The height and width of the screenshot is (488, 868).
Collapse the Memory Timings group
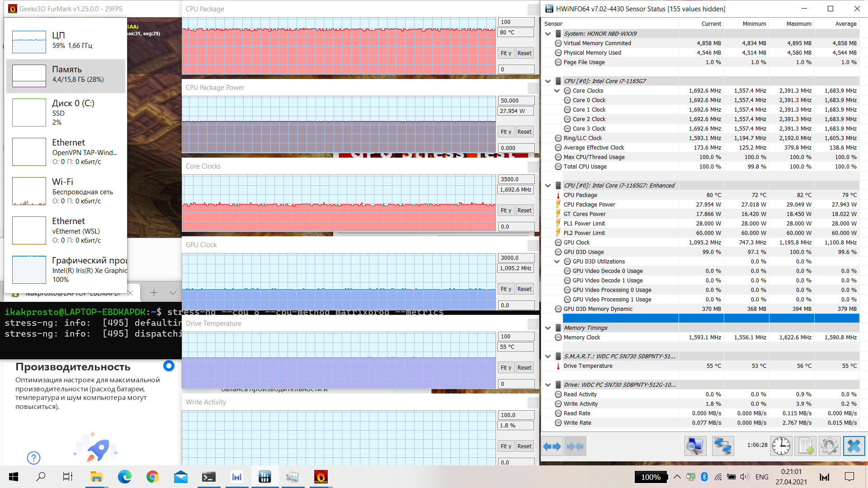click(548, 328)
